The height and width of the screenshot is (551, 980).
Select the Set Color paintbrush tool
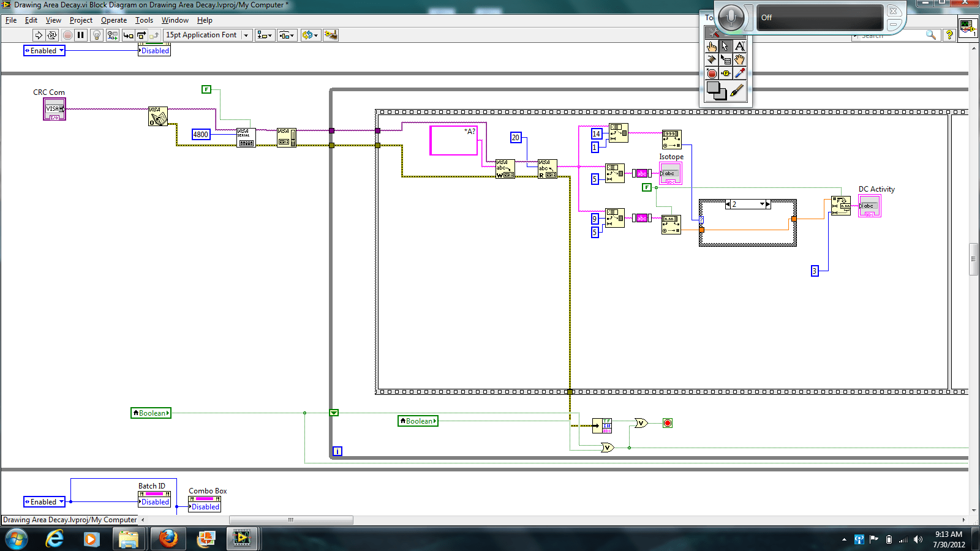(737, 91)
